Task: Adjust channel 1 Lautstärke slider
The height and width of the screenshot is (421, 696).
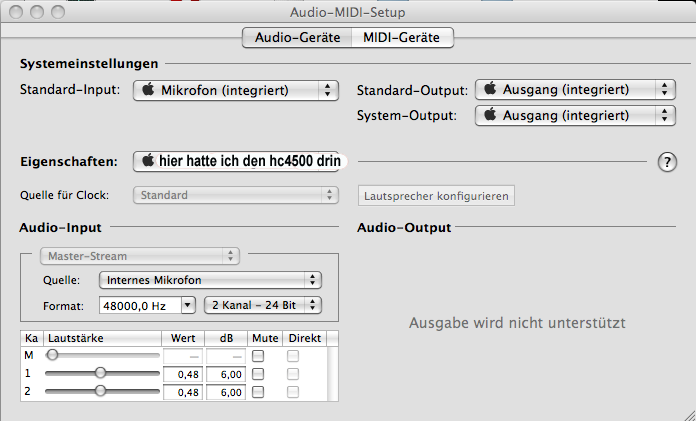Action: [x=100, y=373]
